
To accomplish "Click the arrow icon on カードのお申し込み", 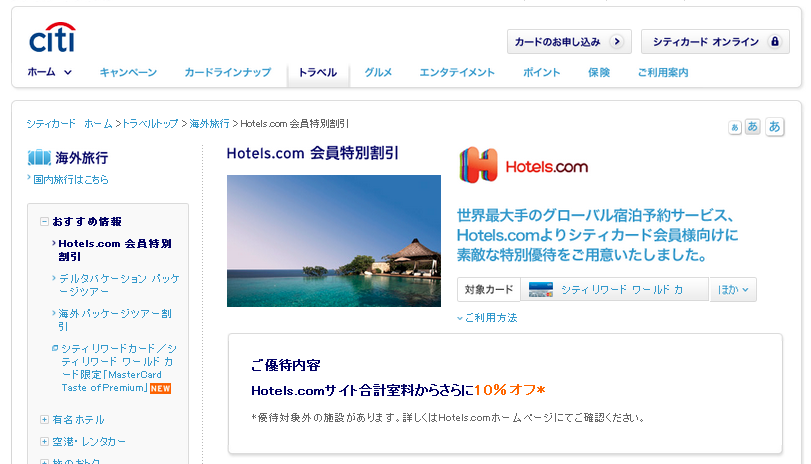I will click(617, 41).
